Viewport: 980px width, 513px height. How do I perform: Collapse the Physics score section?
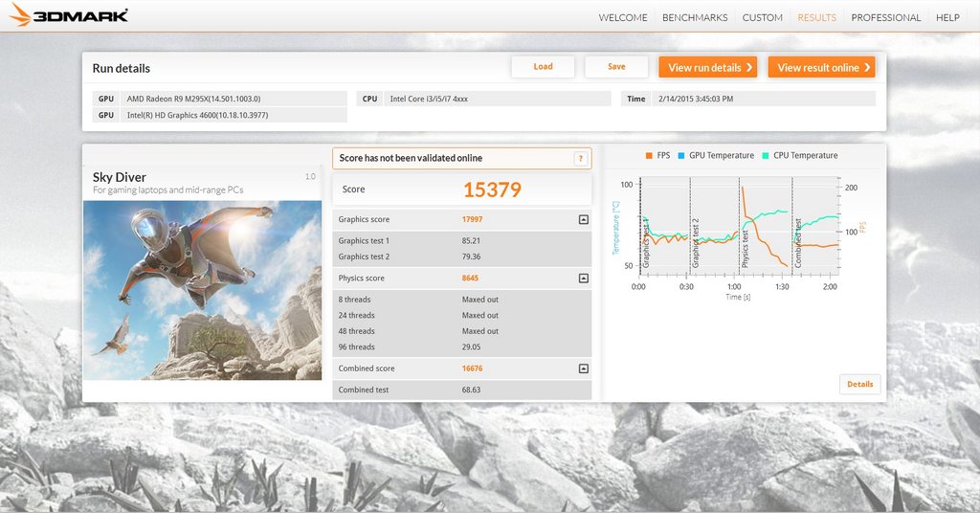(583, 279)
